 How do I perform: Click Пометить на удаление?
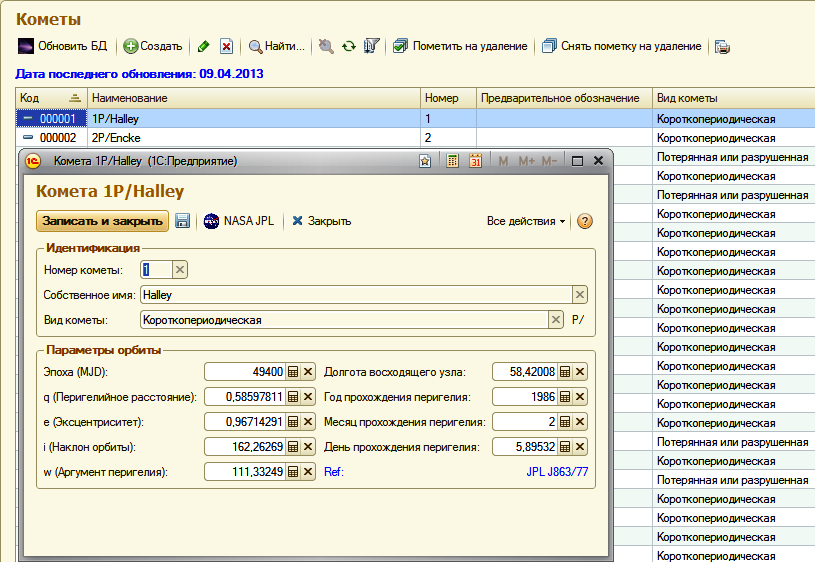pos(460,46)
